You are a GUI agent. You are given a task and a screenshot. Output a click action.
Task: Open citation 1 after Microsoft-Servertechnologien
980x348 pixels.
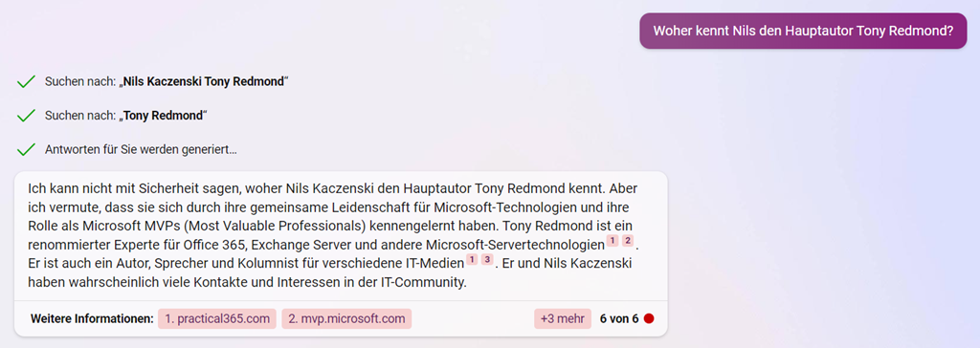pyautogui.click(x=612, y=241)
